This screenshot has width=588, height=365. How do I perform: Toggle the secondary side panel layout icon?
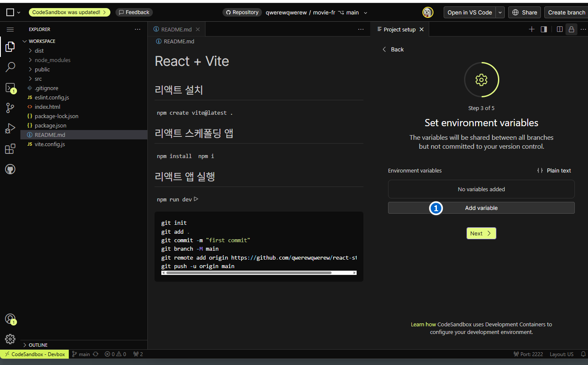pyautogui.click(x=543, y=29)
